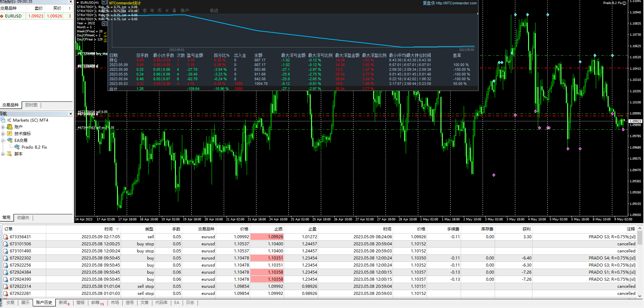644x308 pixels.
Task: Click the IC Markets (SC) MT4 server icon
Action: coord(3,120)
